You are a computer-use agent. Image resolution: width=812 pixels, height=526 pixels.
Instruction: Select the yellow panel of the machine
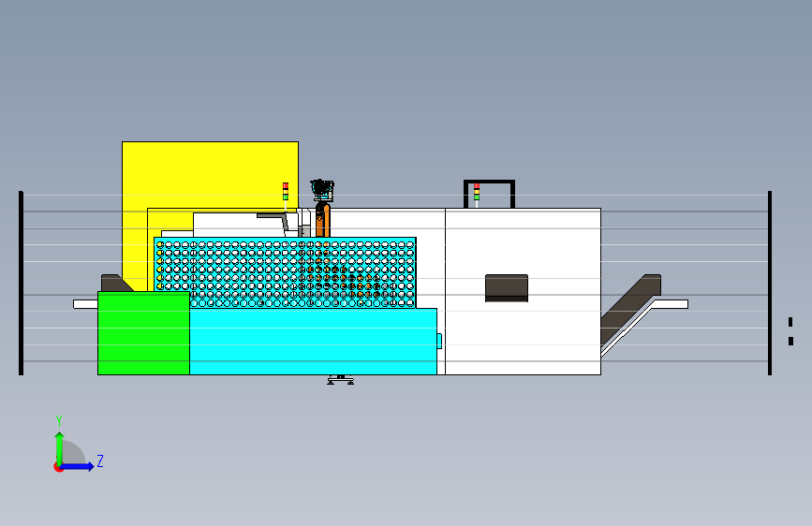210,175
